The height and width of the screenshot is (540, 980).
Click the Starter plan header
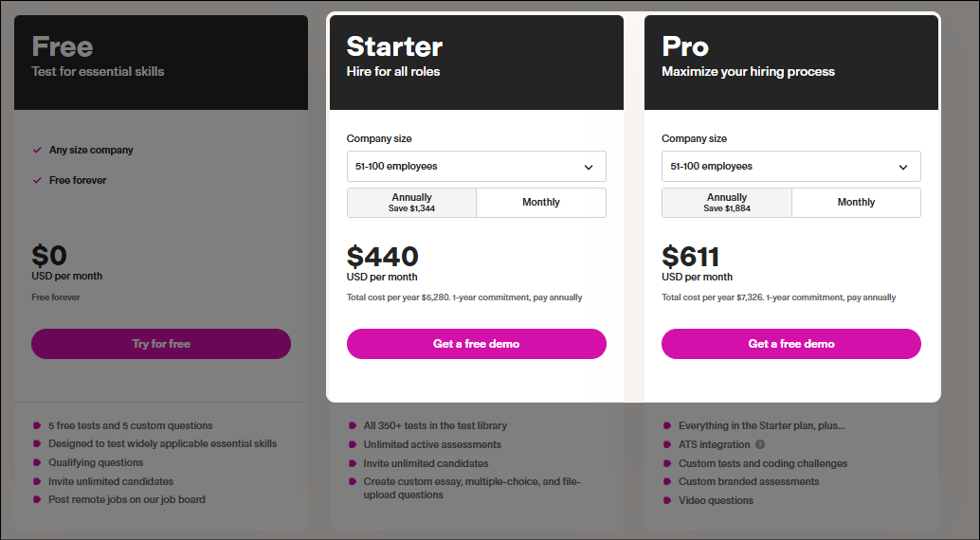tap(476, 63)
